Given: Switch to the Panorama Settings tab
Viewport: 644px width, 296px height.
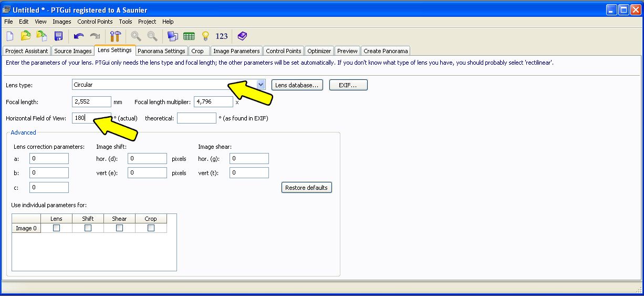Looking at the screenshot, I should (161, 51).
